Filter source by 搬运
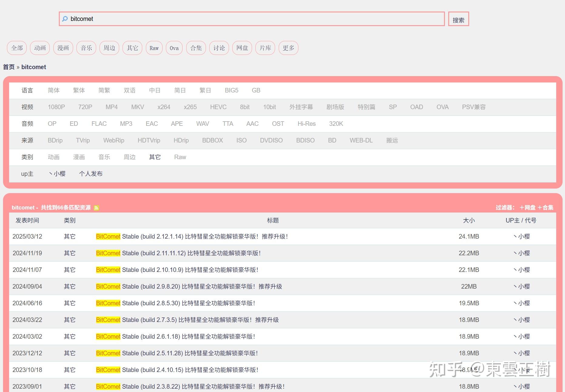The image size is (565, 392). coord(392,140)
